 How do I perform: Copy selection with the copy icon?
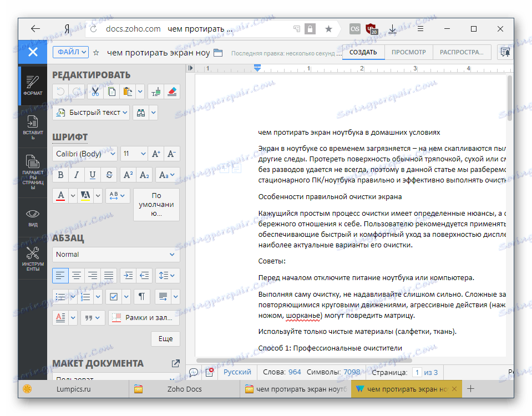(112, 92)
